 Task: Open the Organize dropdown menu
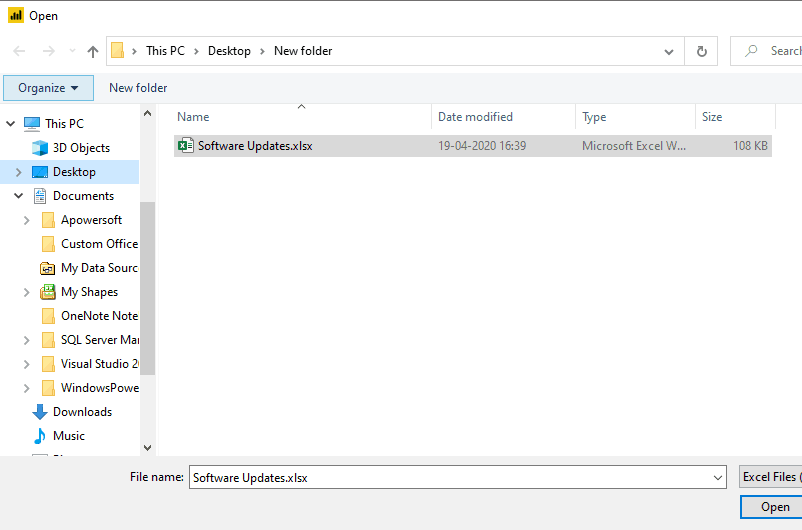tap(48, 88)
